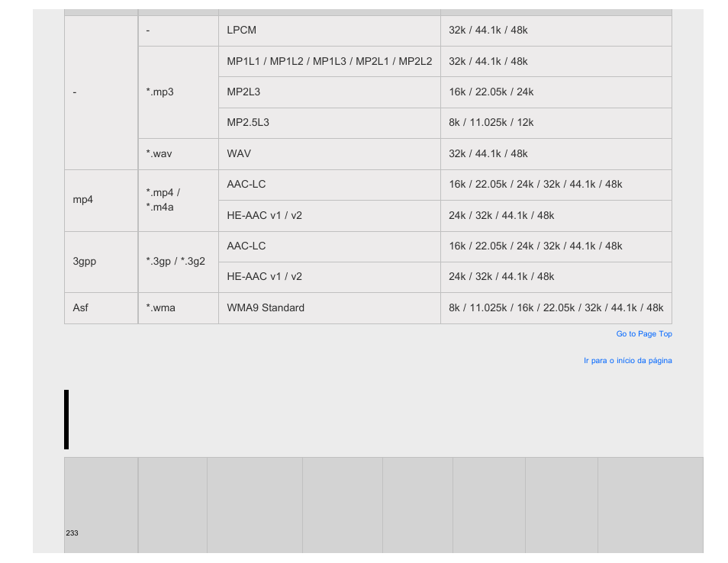Screen dimensions: 728x563
Task: Select the *.3gp / *.3g2 extension cell
Action: point(179,262)
